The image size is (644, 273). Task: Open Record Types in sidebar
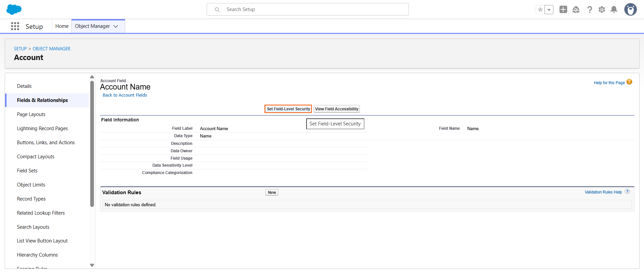point(47,199)
